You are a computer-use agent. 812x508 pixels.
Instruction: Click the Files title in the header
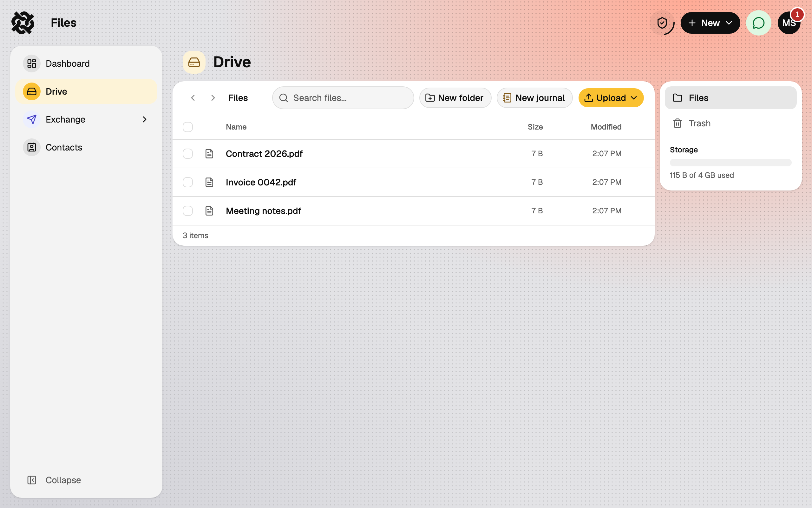(x=64, y=23)
